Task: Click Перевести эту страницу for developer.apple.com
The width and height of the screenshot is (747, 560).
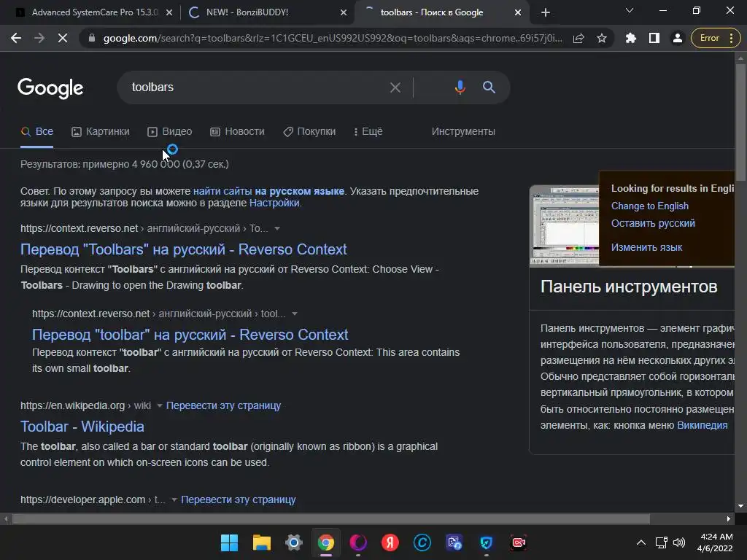Action: point(239,499)
